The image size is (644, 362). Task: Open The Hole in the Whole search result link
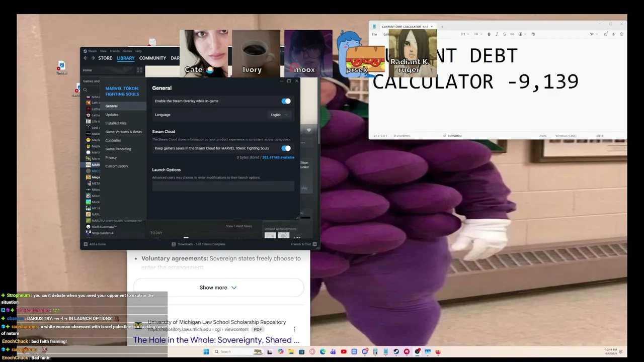(x=216, y=340)
